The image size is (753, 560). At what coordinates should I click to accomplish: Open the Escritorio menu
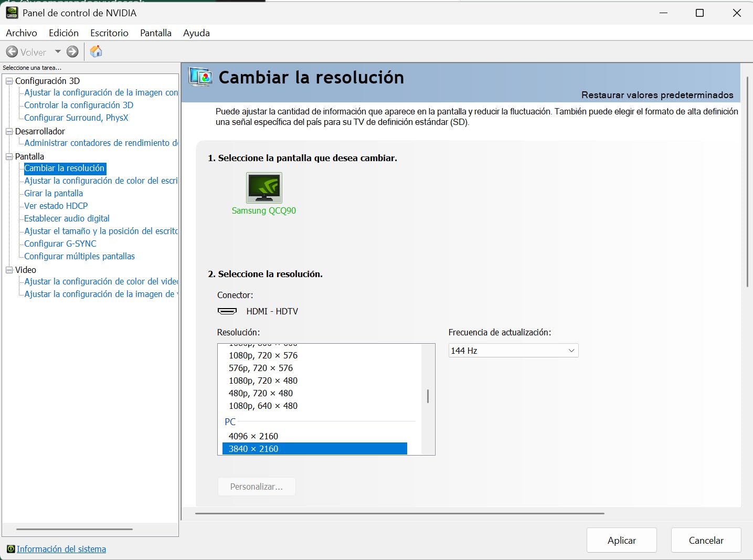point(109,33)
